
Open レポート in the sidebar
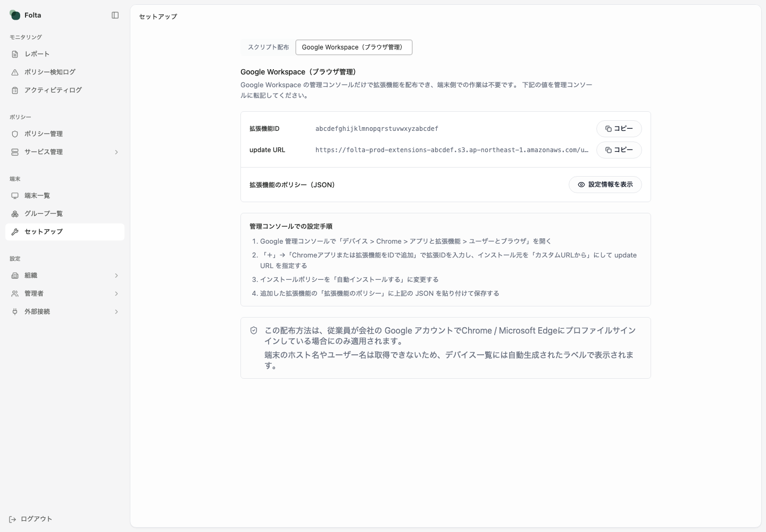pos(65,54)
